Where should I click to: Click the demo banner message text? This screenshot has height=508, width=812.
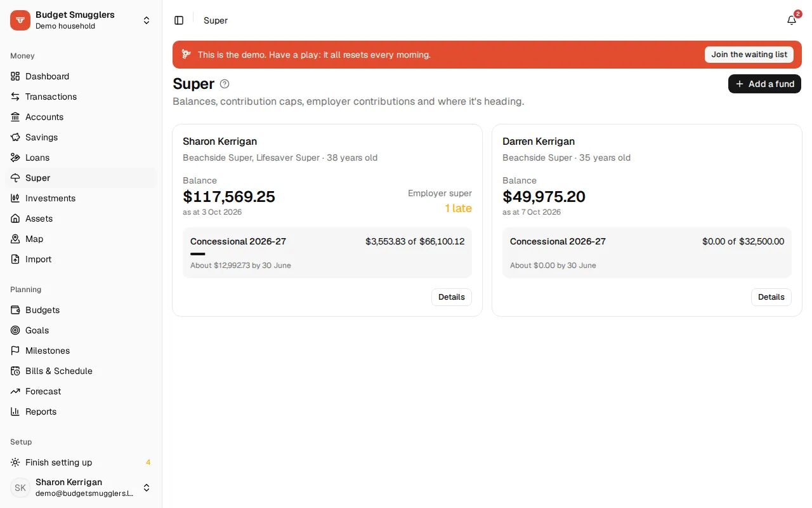click(x=314, y=55)
